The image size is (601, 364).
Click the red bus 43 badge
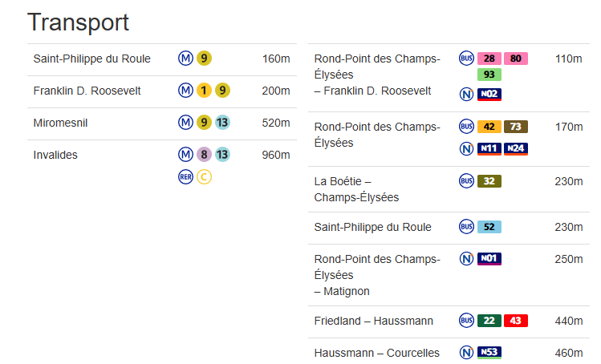(515, 321)
